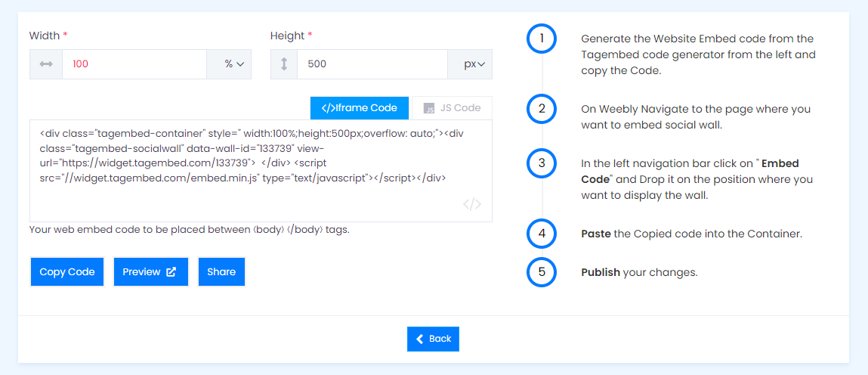Click the vertical height arrow icon
This screenshot has height=375, width=868.
pyautogui.click(x=284, y=64)
